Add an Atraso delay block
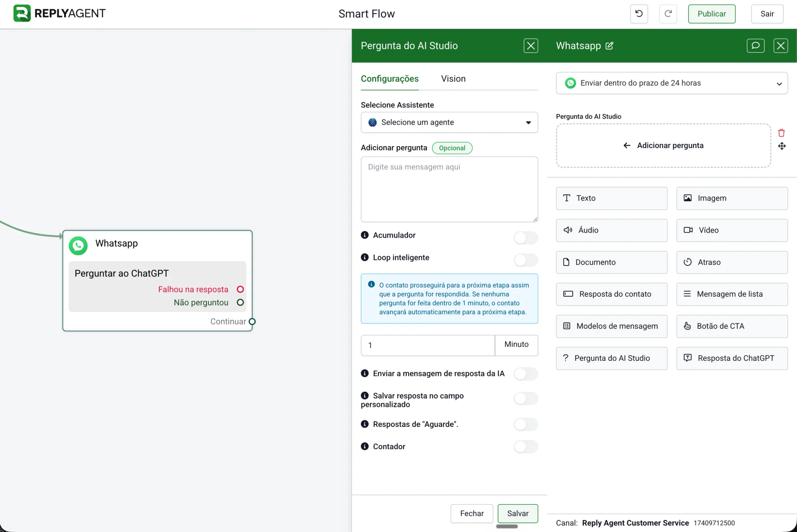The width and height of the screenshot is (797, 532). click(x=732, y=262)
